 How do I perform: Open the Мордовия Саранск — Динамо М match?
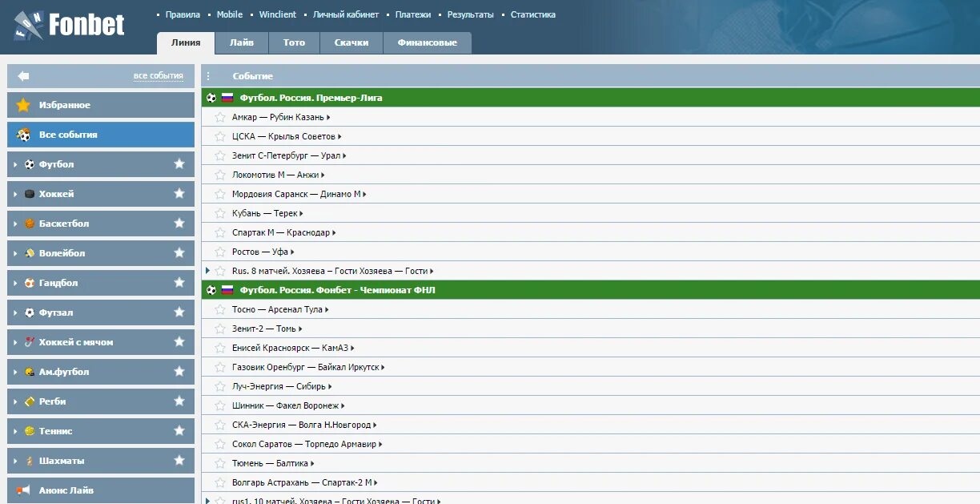[x=296, y=194]
